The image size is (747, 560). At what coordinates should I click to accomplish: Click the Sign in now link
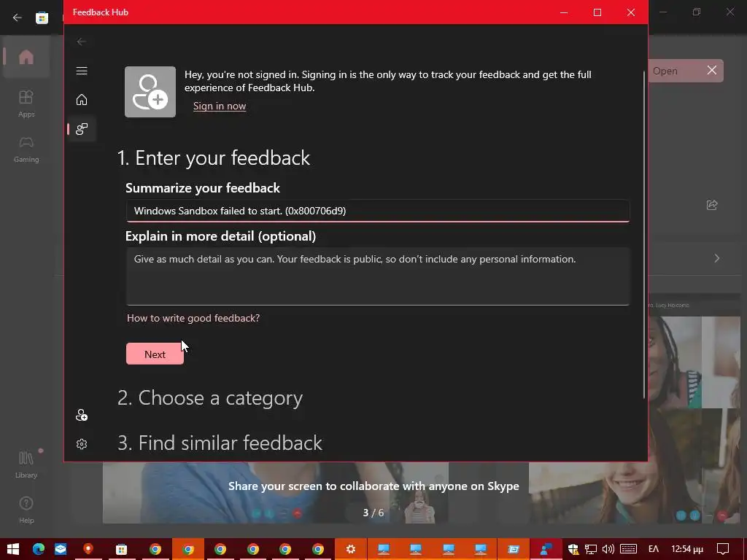(220, 106)
